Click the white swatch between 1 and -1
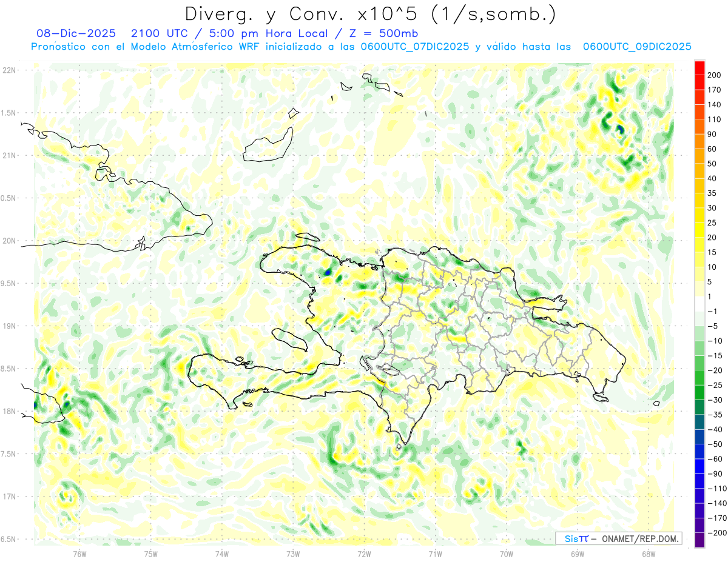The height and width of the screenshot is (562, 728). pyautogui.click(x=699, y=304)
